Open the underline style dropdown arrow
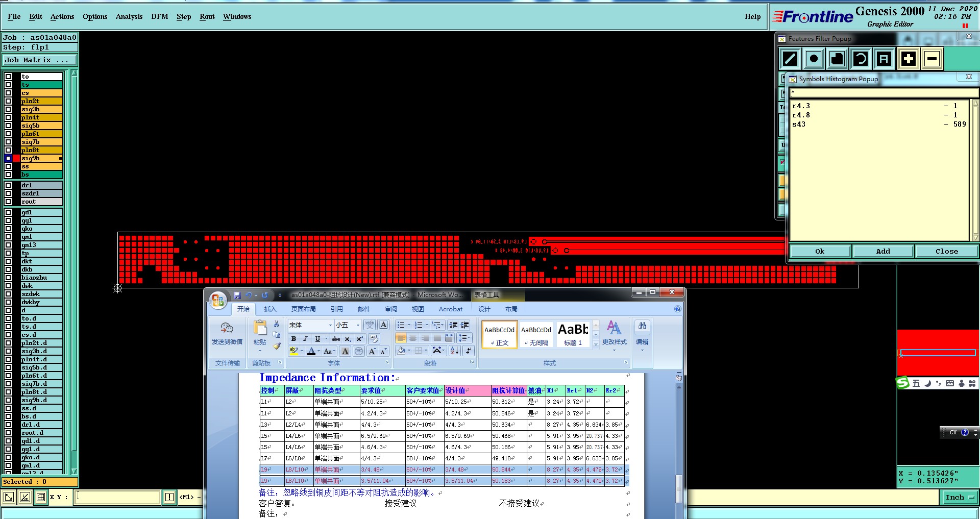The height and width of the screenshot is (519, 980). click(x=326, y=339)
